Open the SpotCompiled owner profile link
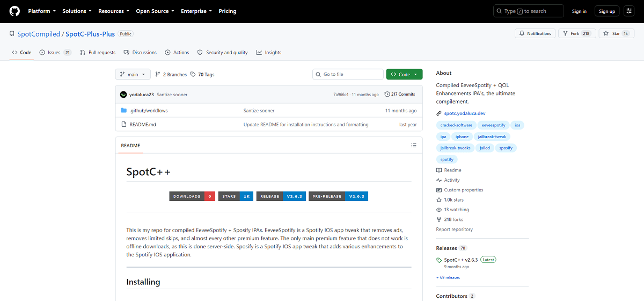 [39, 34]
